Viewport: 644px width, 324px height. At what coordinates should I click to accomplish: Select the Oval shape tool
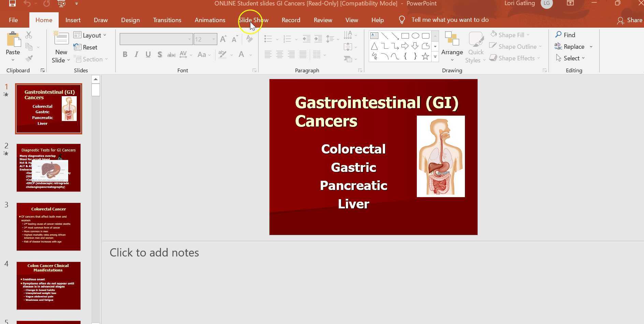click(415, 35)
